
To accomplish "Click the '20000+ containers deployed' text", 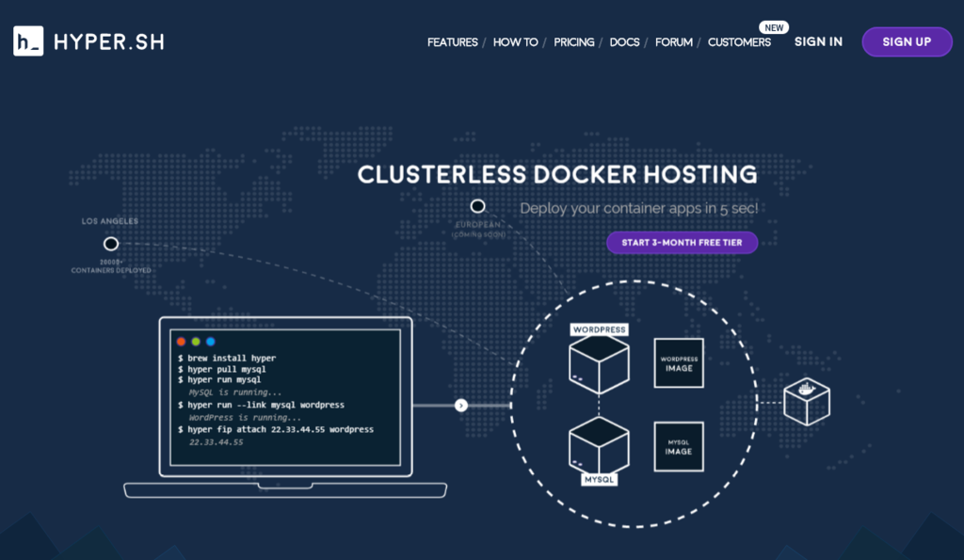I will pyautogui.click(x=111, y=266).
